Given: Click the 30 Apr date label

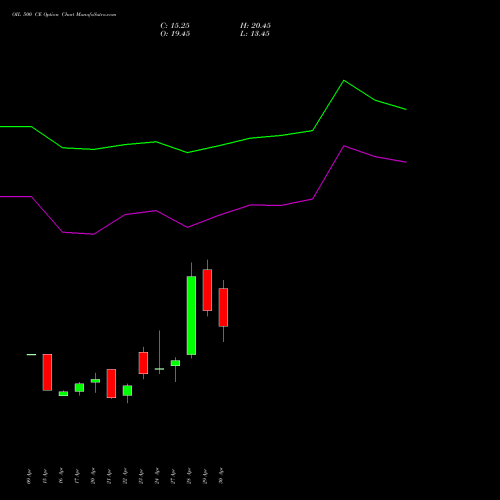Looking at the screenshot, I should tap(221, 476).
